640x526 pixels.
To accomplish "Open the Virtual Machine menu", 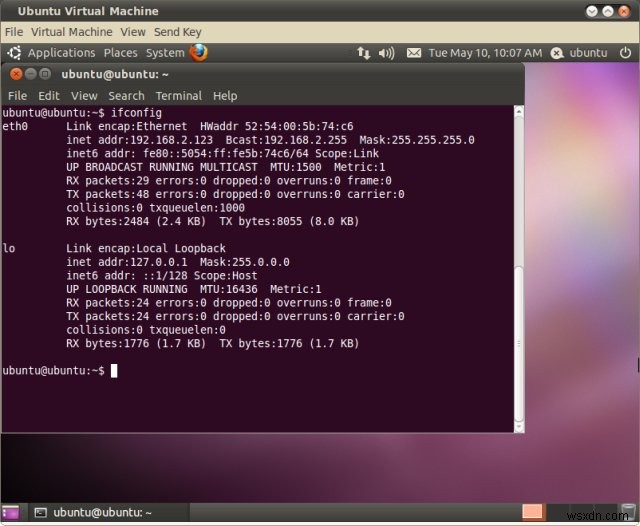I will point(71,32).
